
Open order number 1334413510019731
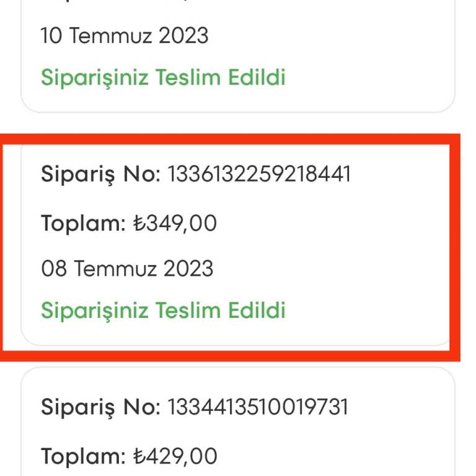(x=255, y=407)
